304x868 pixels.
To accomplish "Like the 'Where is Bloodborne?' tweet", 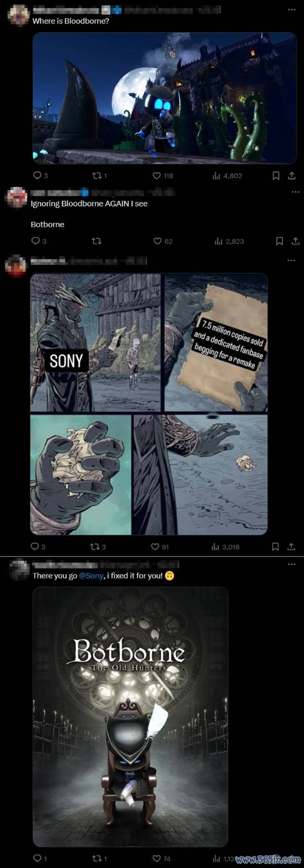I will (163, 175).
